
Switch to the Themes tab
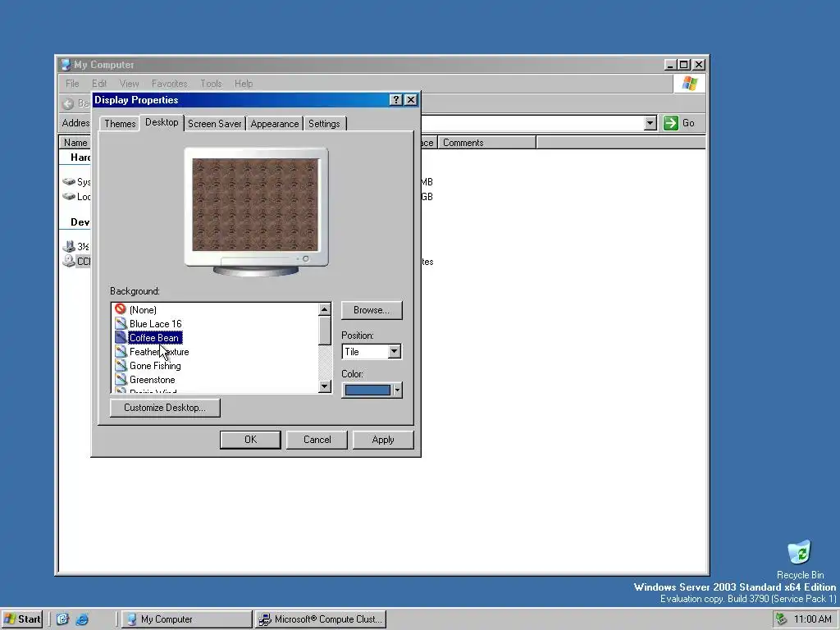tap(120, 124)
